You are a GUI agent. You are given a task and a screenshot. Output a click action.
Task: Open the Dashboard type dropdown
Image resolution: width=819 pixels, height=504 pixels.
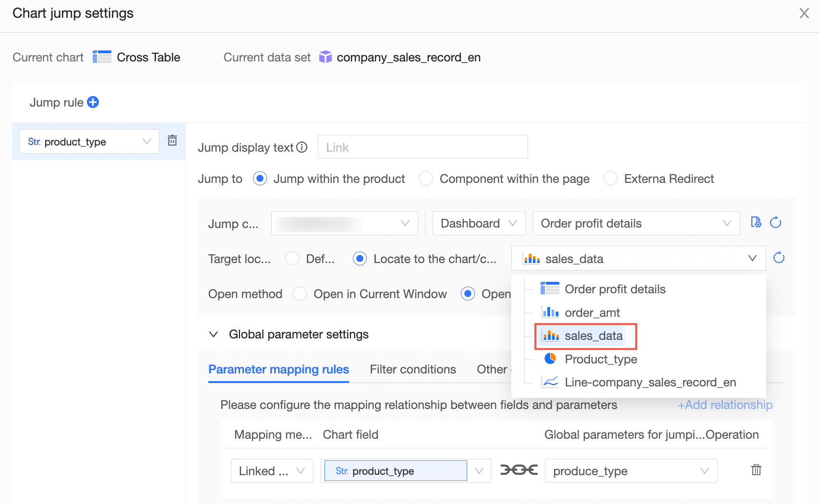click(479, 224)
